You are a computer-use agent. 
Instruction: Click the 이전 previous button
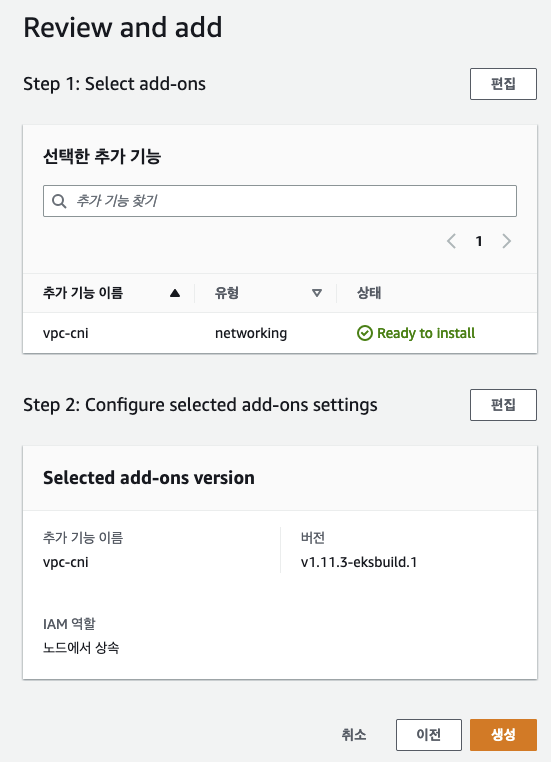[429, 735]
